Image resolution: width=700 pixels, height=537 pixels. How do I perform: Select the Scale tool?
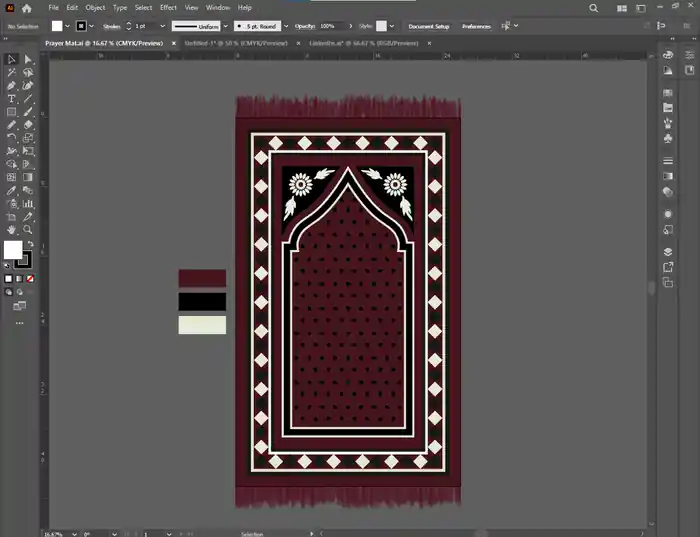pyautogui.click(x=28, y=137)
